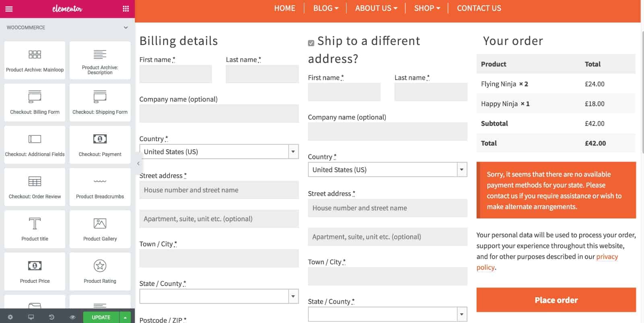644x323 pixels.
Task: Focus billing Town / City field
Action: coord(219,258)
